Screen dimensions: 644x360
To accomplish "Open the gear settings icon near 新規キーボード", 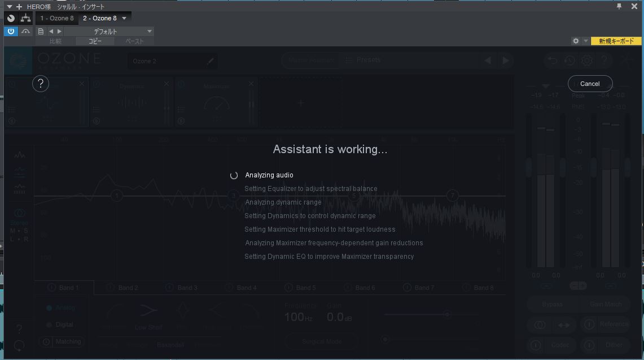I will [576, 41].
